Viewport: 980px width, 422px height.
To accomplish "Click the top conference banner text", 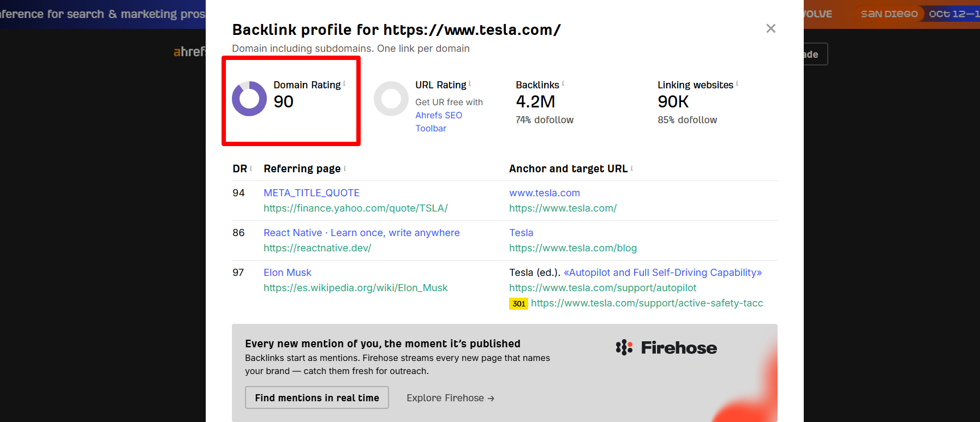I will (103, 14).
